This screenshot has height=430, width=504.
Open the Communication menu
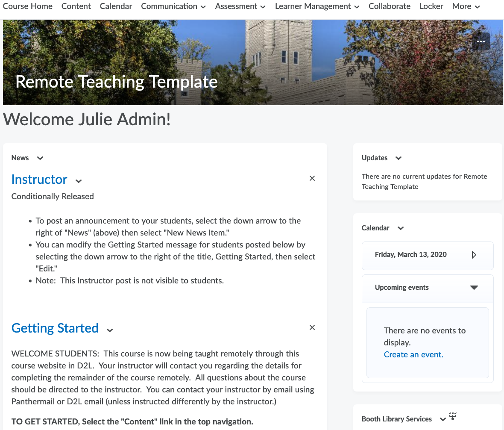pos(173,6)
